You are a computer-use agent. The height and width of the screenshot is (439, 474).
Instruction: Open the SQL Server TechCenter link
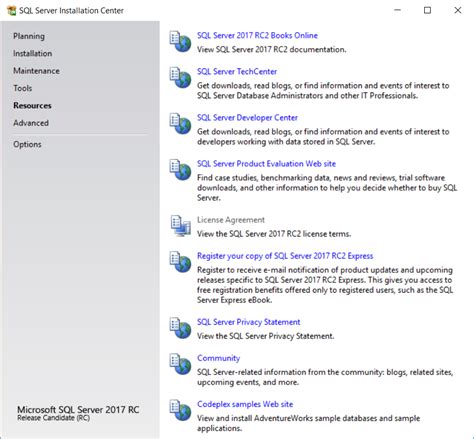[x=237, y=71]
